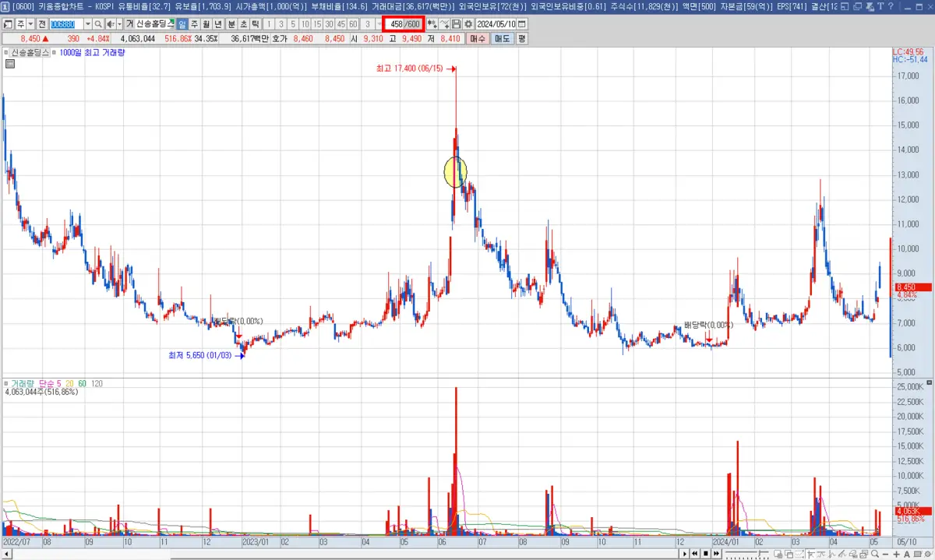Click the 신송홀딩스 chart legend label

click(x=30, y=53)
